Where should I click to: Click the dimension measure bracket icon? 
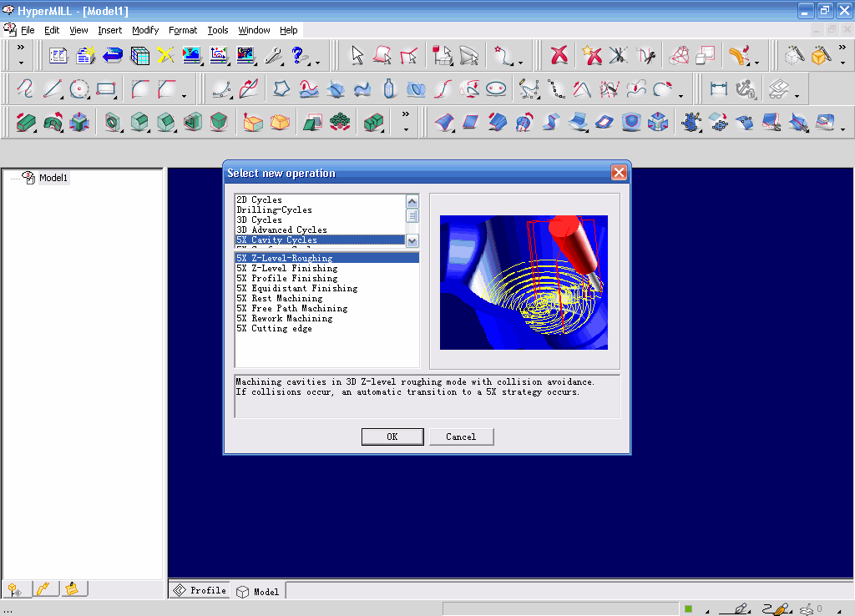pos(719,88)
